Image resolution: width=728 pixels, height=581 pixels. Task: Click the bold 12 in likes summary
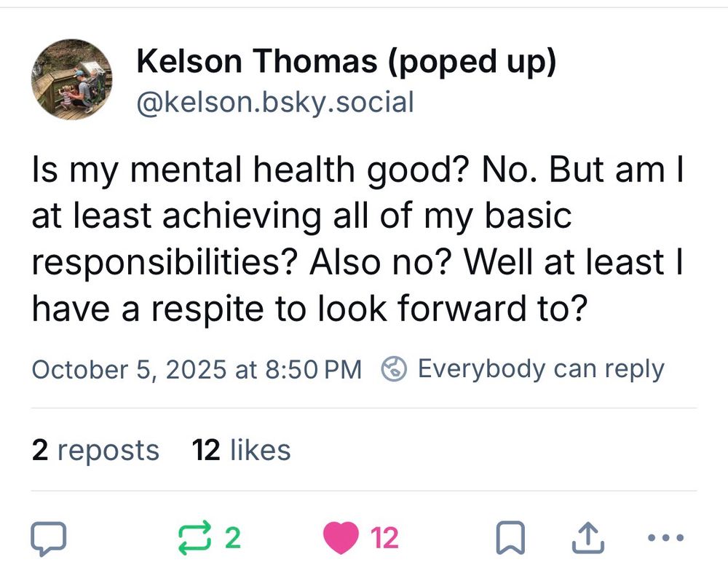(206, 450)
